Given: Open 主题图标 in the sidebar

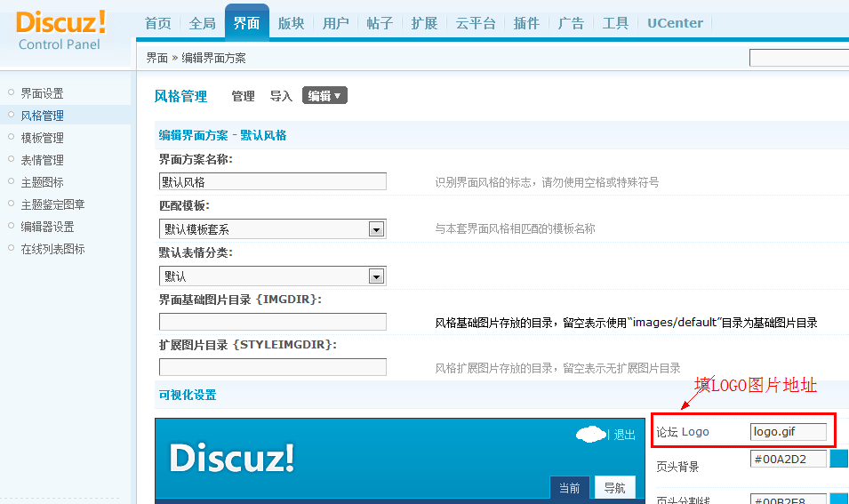Looking at the screenshot, I should 43,182.
